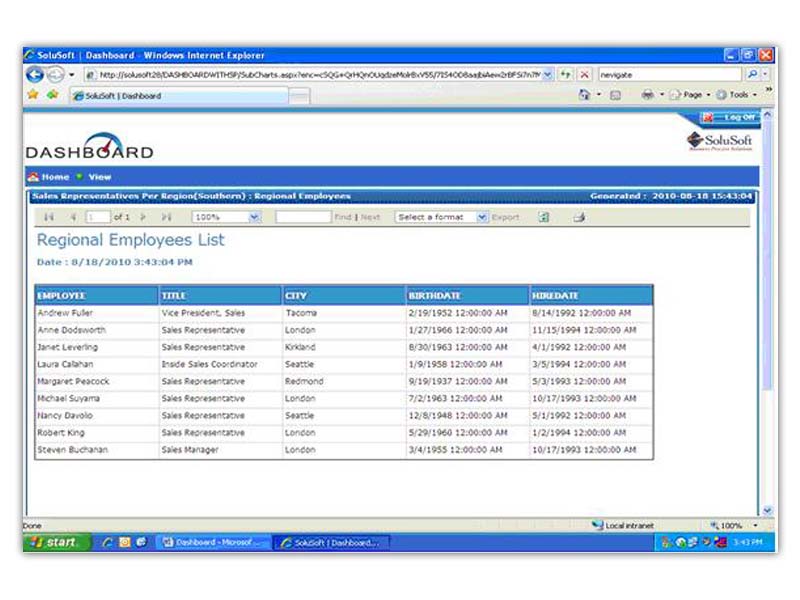Click the Print report icon

click(x=578, y=217)
